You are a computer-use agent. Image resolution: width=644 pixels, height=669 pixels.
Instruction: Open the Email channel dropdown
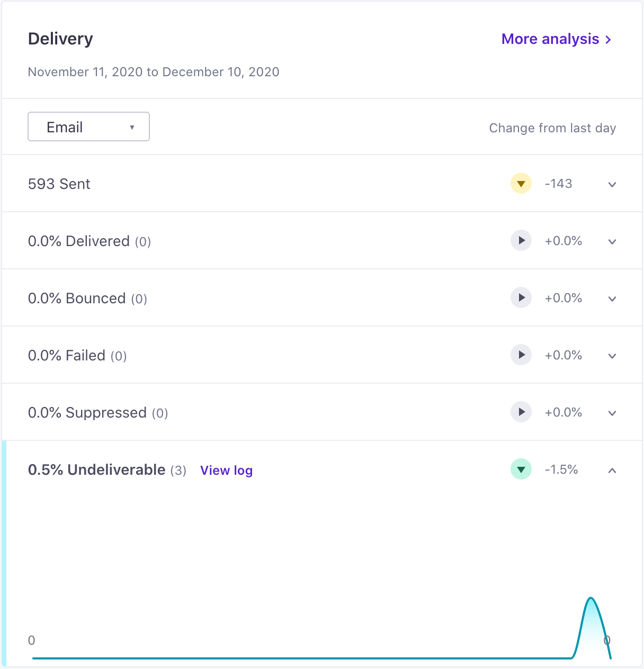[x=88, y=126]
